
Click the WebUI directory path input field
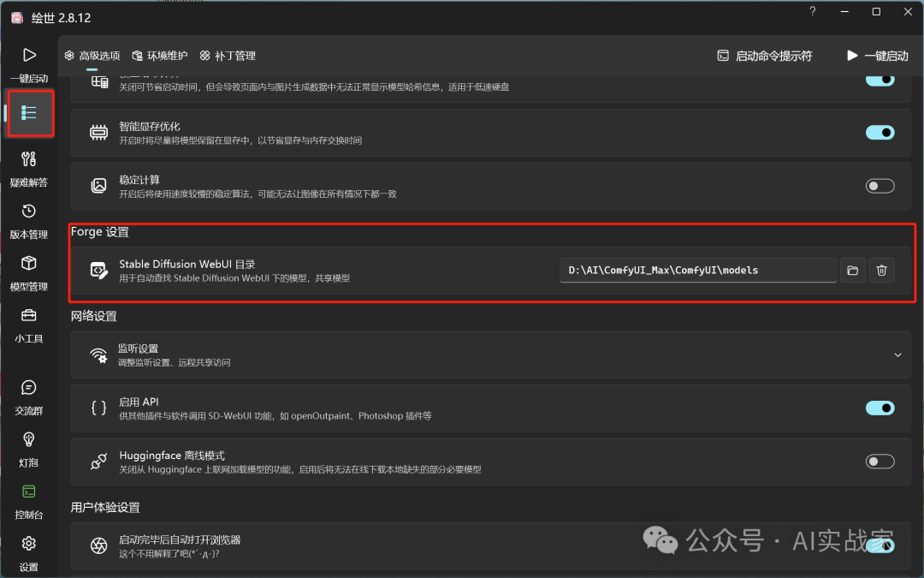698,270
